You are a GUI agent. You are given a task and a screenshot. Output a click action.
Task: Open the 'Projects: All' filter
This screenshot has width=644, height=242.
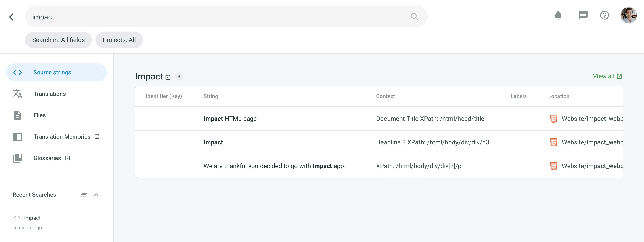[x=119, y=40]
